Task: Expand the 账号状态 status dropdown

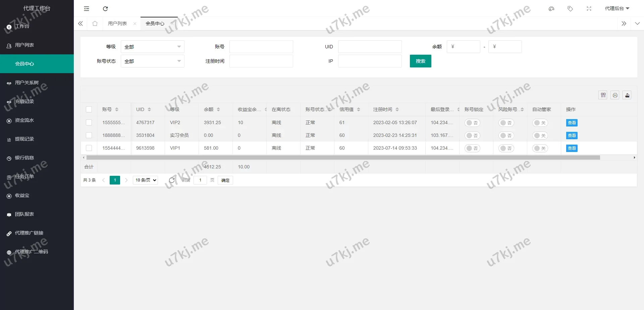Action: pyautogui.click(x=152, y=61)
